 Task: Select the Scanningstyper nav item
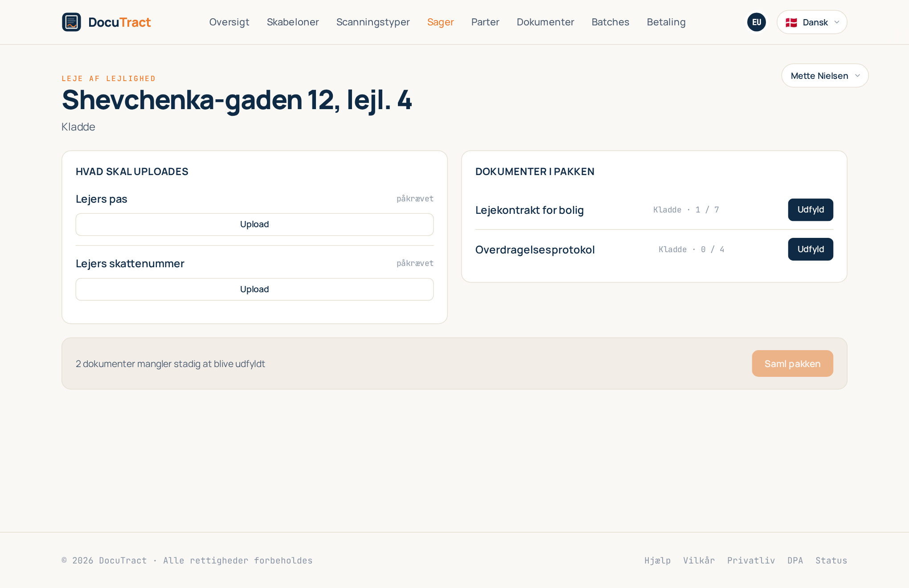click(373, 22)
